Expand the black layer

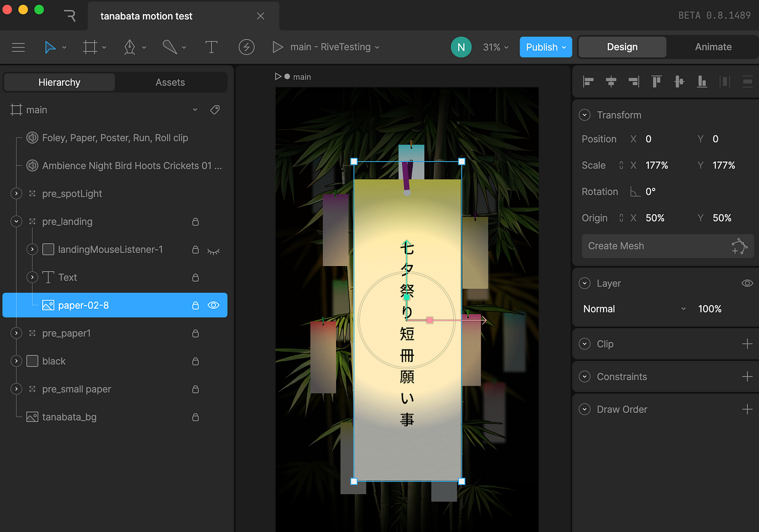tap(16, 361)
